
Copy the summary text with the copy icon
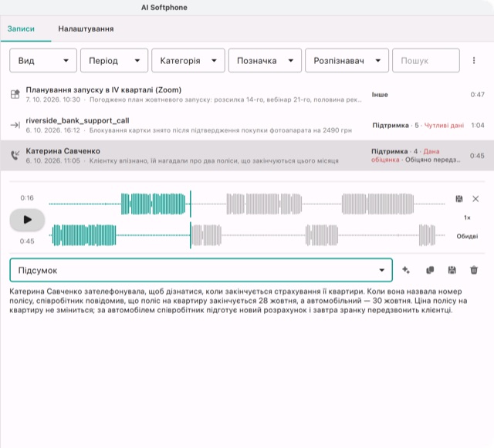(430, 270)
